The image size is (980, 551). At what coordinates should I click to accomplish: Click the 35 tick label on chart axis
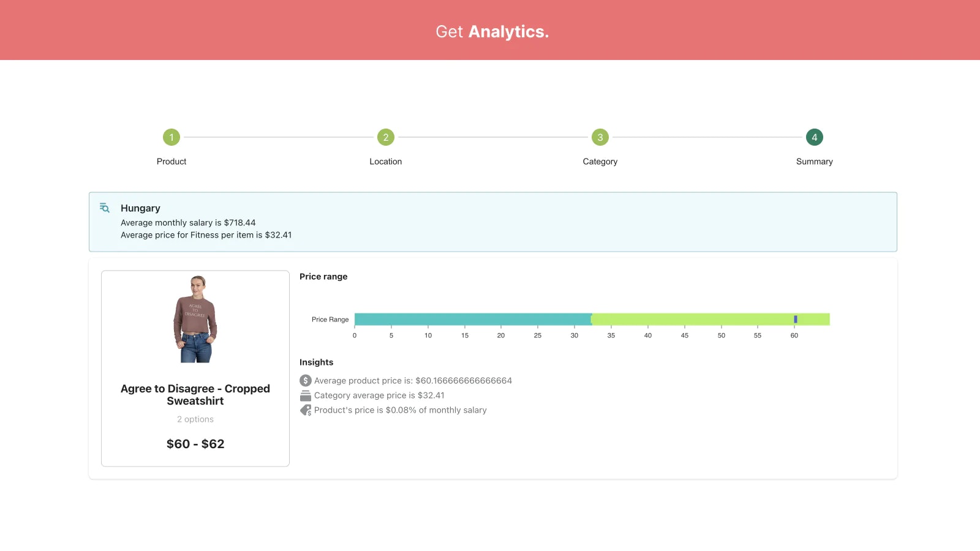(x=611, y=335)
